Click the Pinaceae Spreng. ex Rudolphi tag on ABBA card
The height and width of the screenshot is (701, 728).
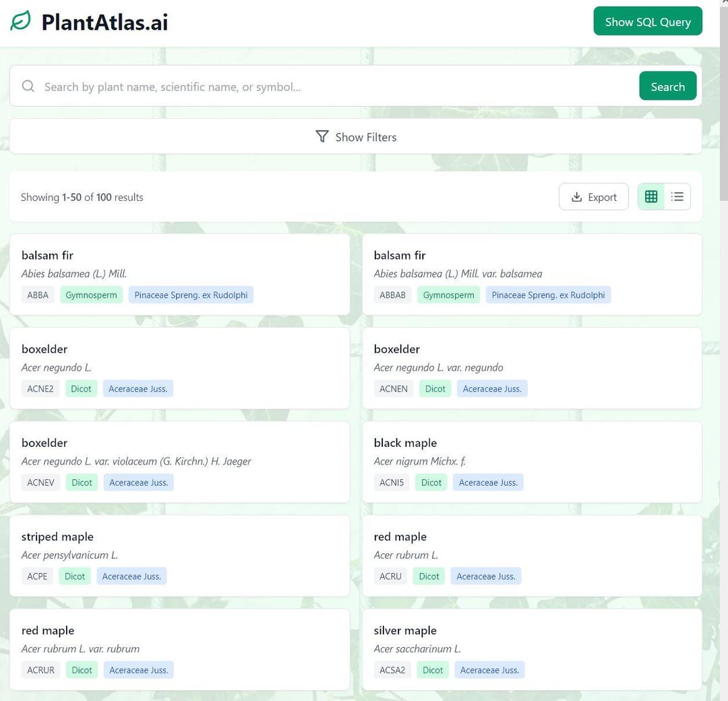(191, 295)
